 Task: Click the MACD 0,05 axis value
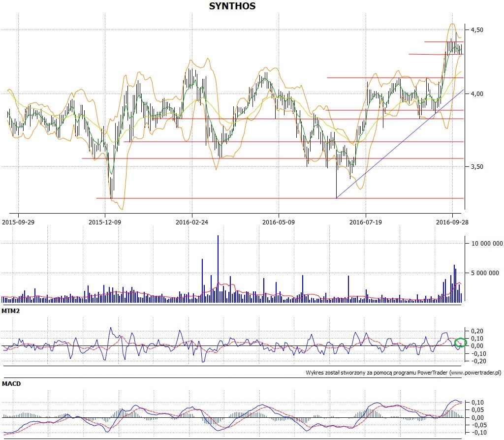point(477,410)
